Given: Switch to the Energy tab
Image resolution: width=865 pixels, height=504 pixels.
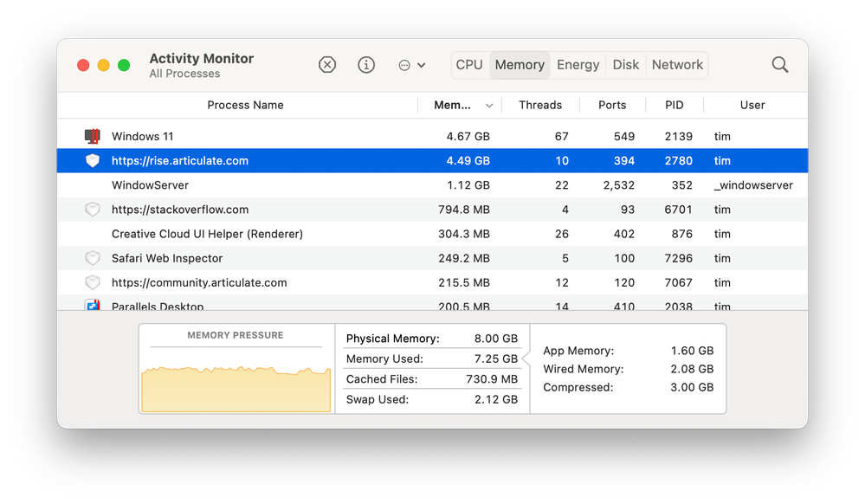Looking at the screenshot, I should click(x=578, y=65).
